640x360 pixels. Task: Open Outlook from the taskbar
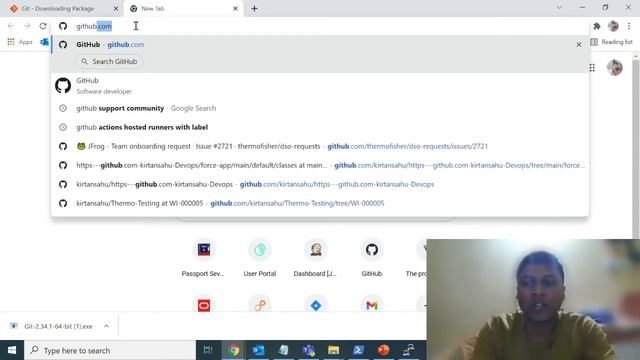click(x=258, y=350)
